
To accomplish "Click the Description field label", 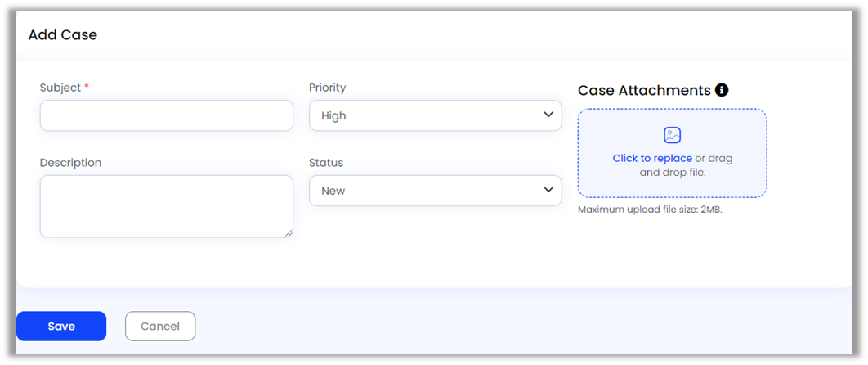I will click(x=70, y=162).
